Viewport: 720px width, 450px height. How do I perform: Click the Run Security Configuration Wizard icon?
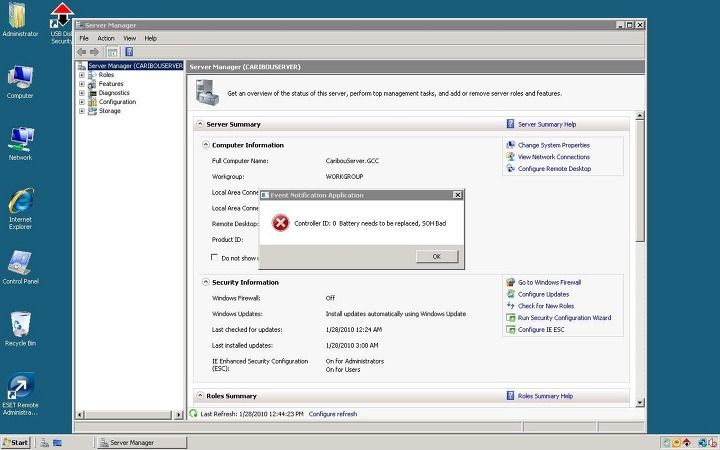click(x=510, y=318)
